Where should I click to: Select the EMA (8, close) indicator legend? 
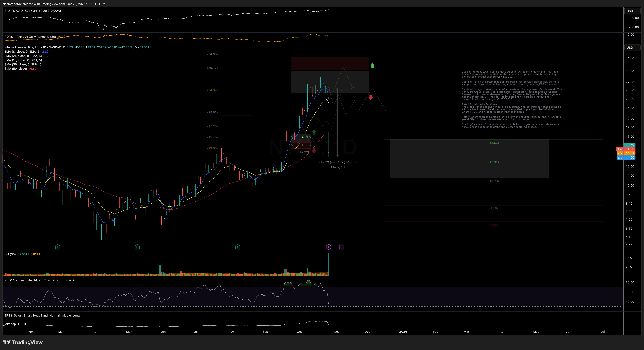(22, 52)
